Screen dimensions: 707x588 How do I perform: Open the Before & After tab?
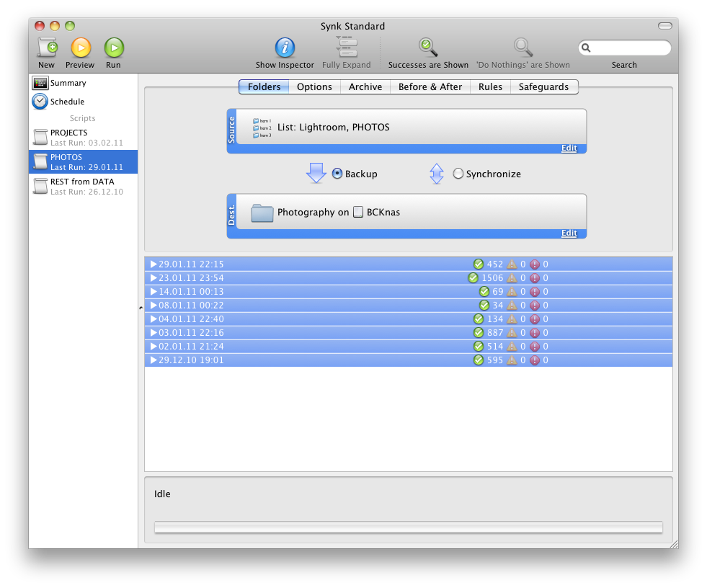tap(430, 86)
